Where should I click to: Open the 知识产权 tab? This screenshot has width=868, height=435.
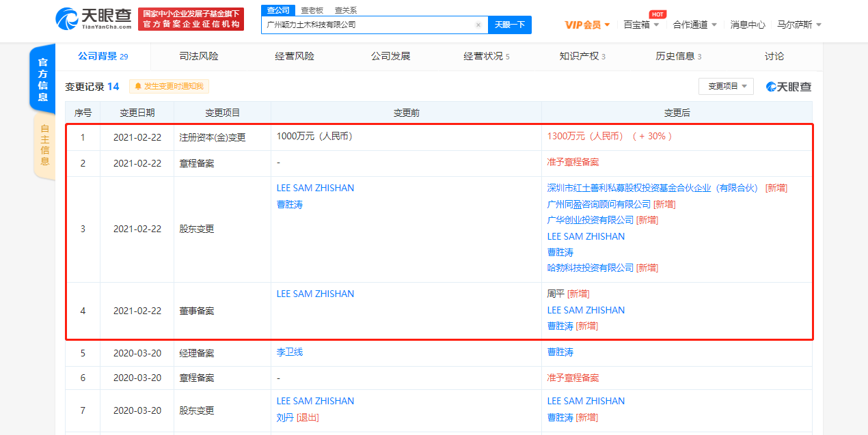pos(582,56)
